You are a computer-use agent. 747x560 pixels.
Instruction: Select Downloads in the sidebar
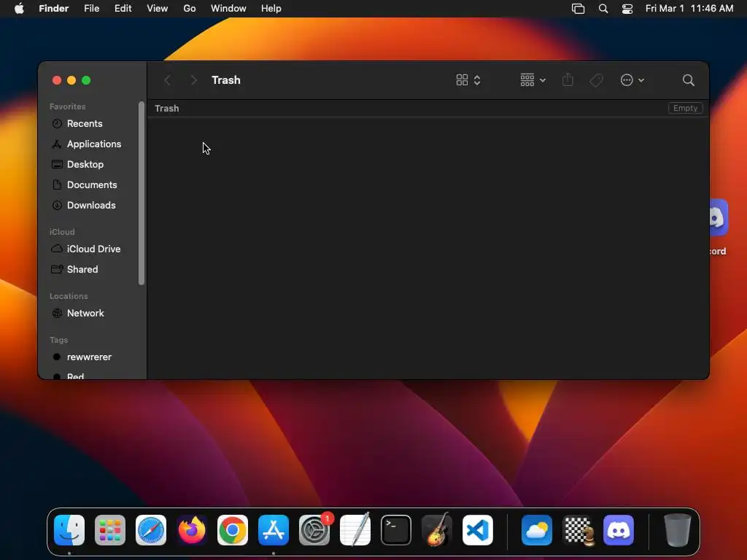point(91,206)
